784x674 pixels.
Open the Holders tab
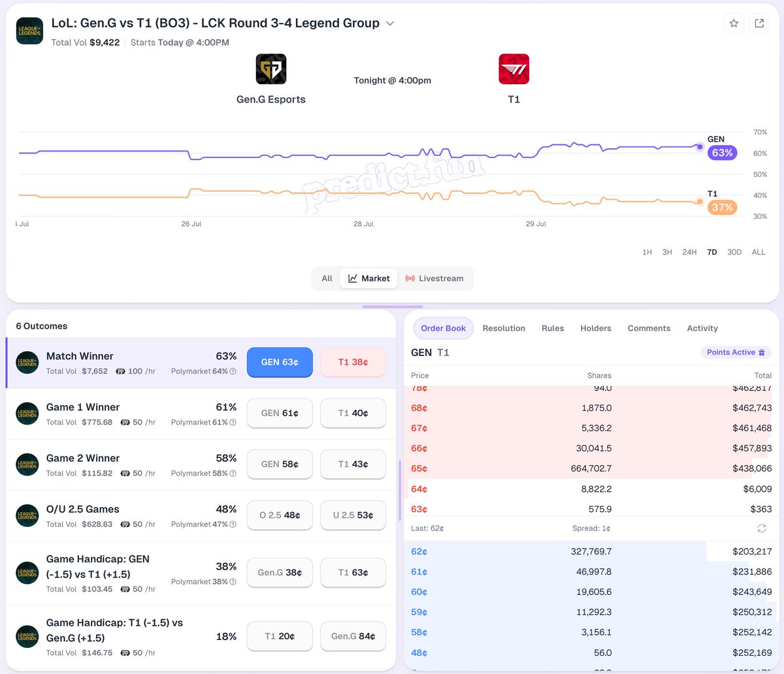[x=596, y=329]
